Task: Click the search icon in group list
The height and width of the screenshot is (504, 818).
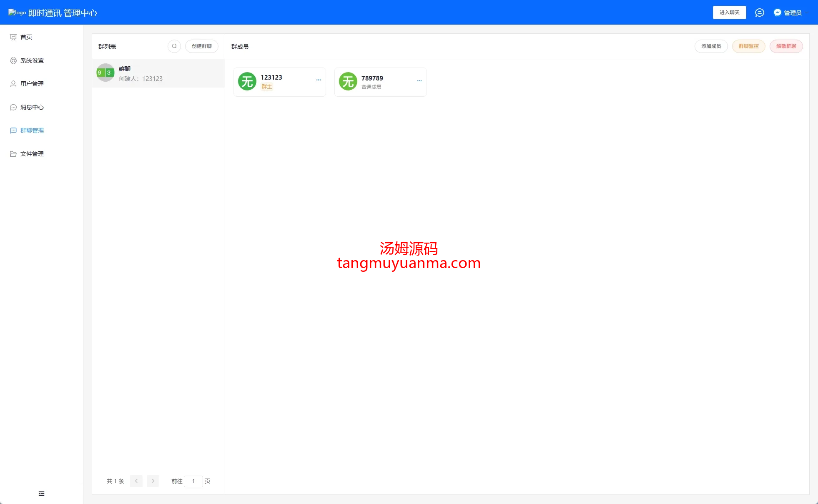Action: click(x=174, y=46)
